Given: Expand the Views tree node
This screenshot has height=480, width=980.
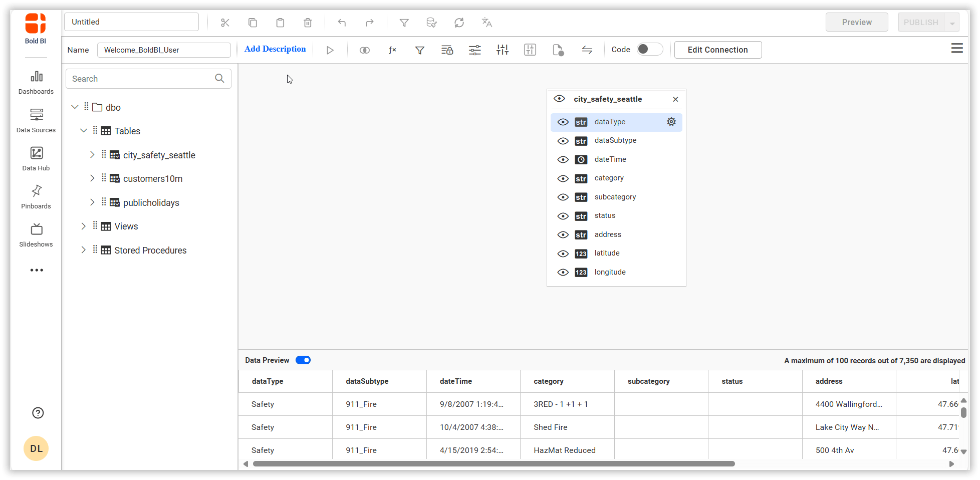Looking at the screenshot, I should [x=84, y=226].
